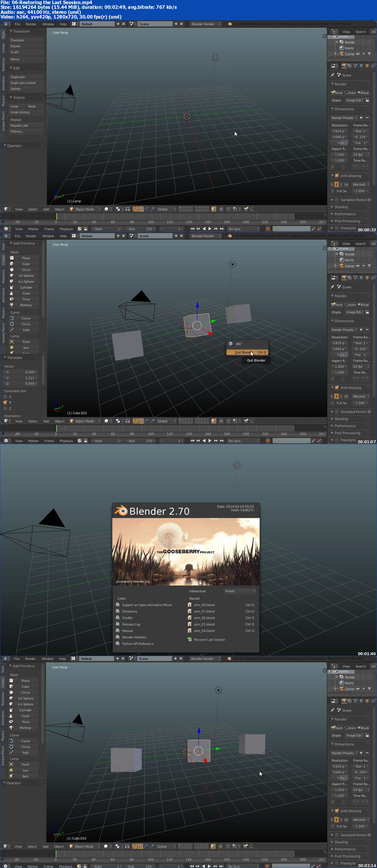The width and height of the screenshot is (377, 868).
Task: Switch to Physics tab in the 00:01:07 frame
Action: (x=3, y=312)
